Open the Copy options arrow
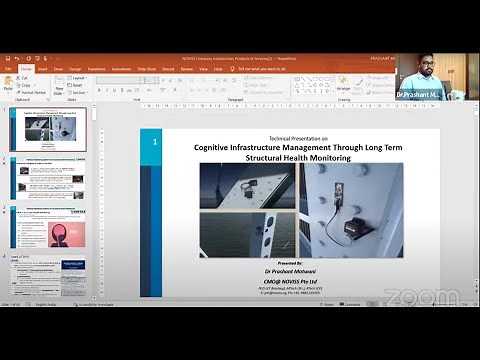480x360 pixels. (34, 85)
